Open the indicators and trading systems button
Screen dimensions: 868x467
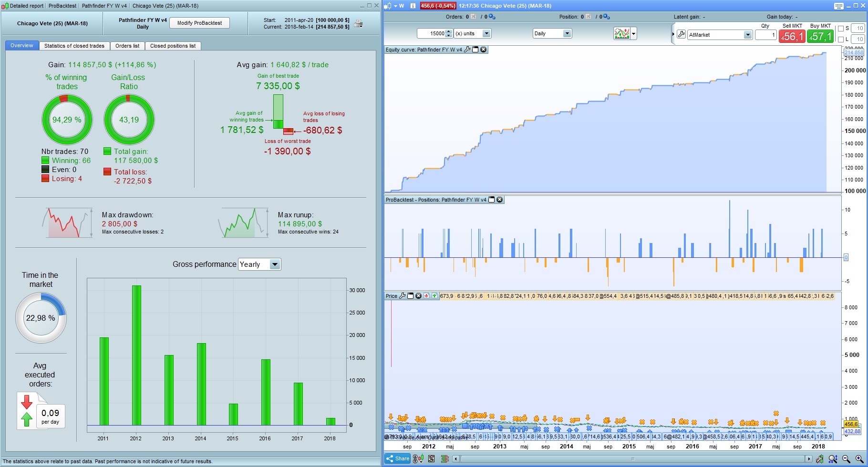(x=622, y=33)
